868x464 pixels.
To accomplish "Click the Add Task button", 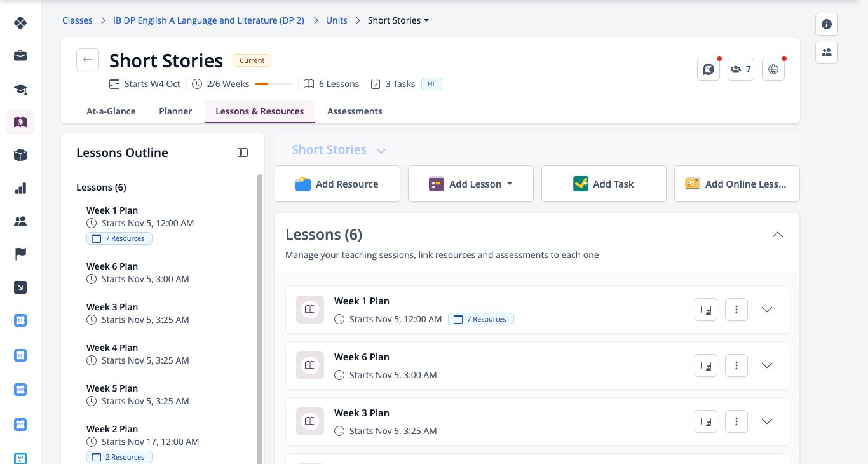I will [x=604, y=184].
